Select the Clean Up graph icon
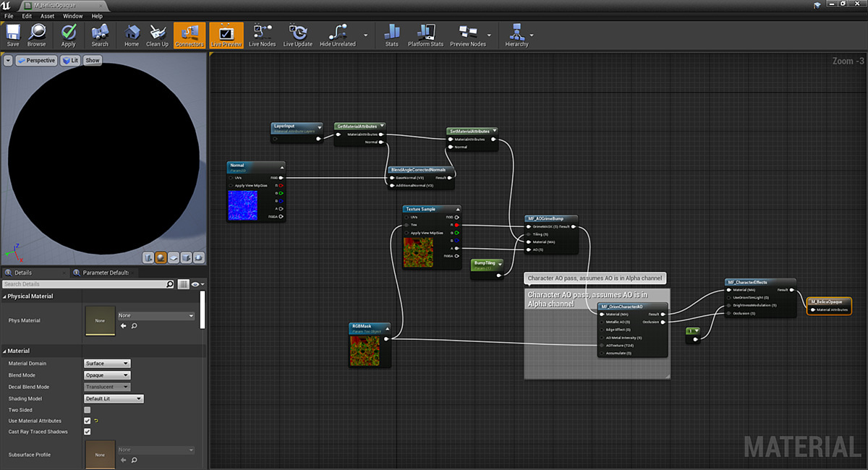This screenshot has height=470, width=868. tap(156, 34)
